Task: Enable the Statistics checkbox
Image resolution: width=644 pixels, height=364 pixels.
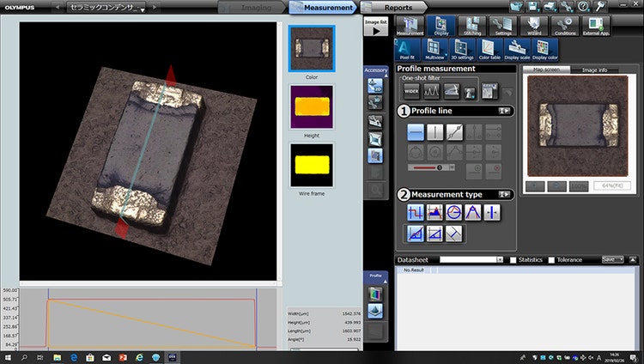Action: click(513, 259)
